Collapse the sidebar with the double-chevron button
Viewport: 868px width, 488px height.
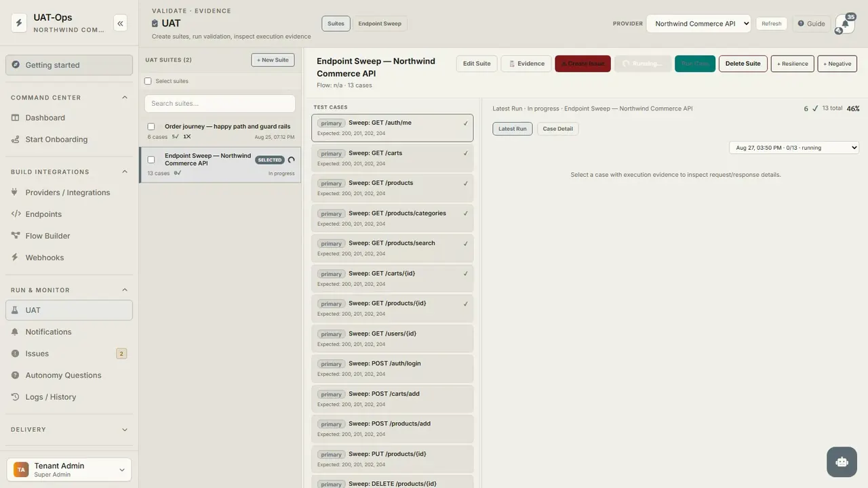pos(120,23)
